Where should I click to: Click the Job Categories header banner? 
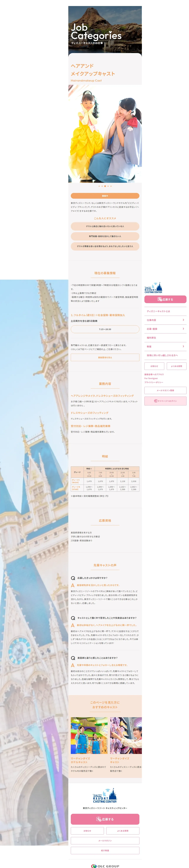click(x=105, y=31)
